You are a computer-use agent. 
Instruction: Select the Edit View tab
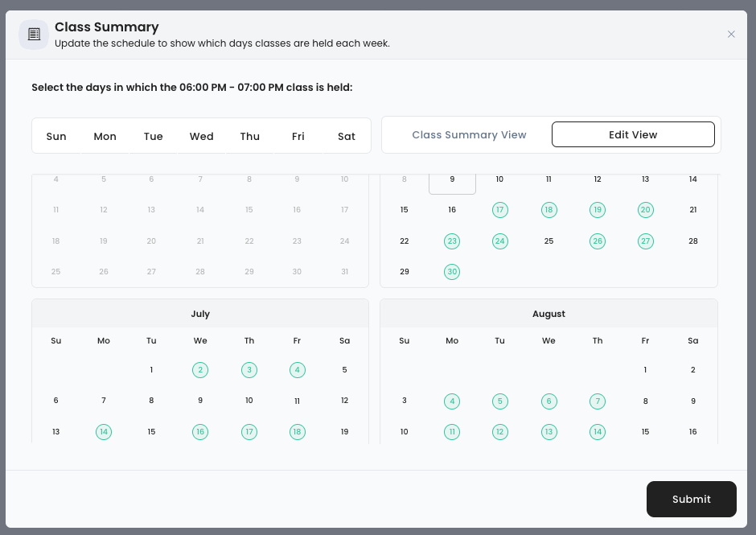[x=633, y=134]
